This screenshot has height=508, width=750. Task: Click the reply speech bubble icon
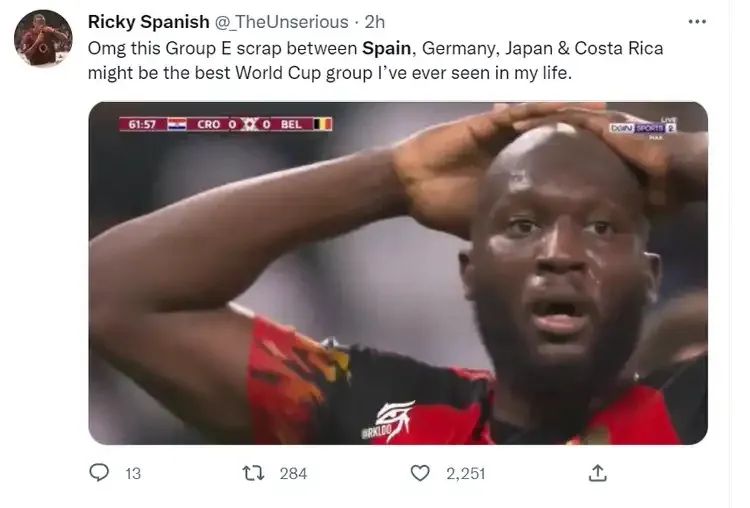click(x=99, y=473)
